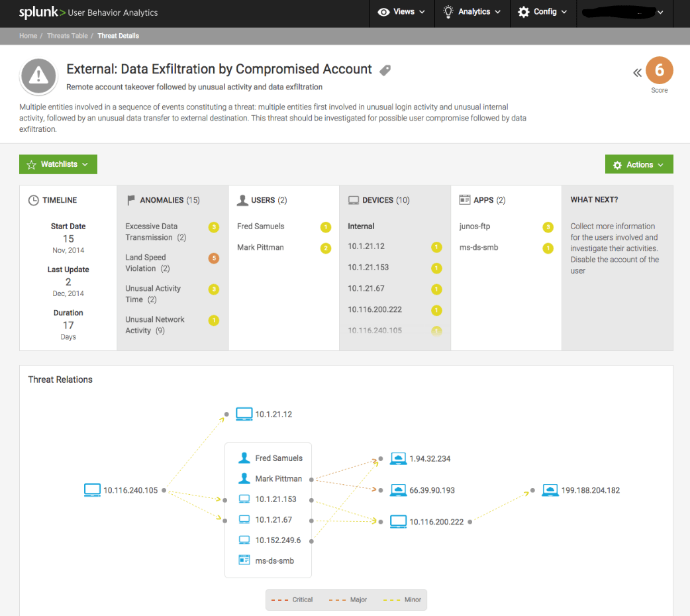Click 66.39.90.193 external cloud node
This screenshot has width=690, height=616.
coord(398,490)
